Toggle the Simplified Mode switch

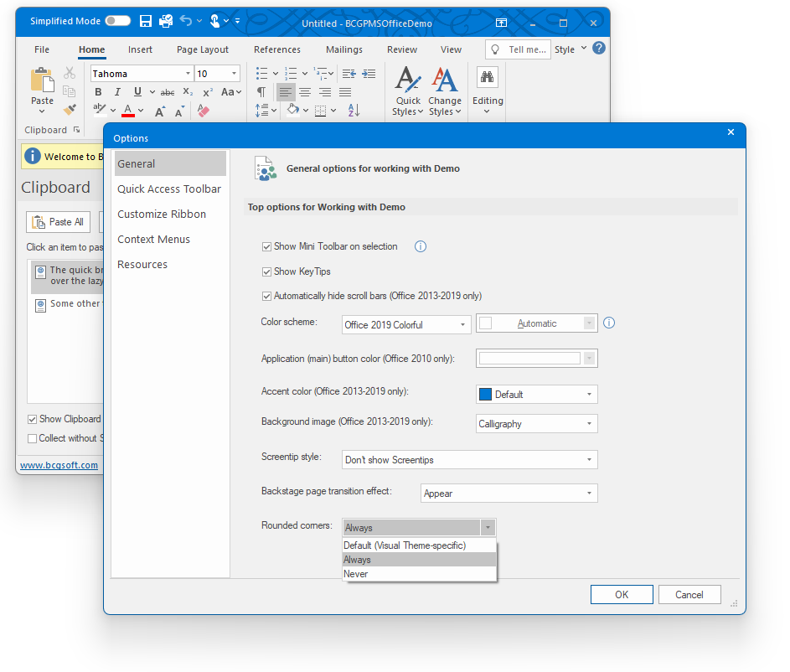click(x=116, y=20)
